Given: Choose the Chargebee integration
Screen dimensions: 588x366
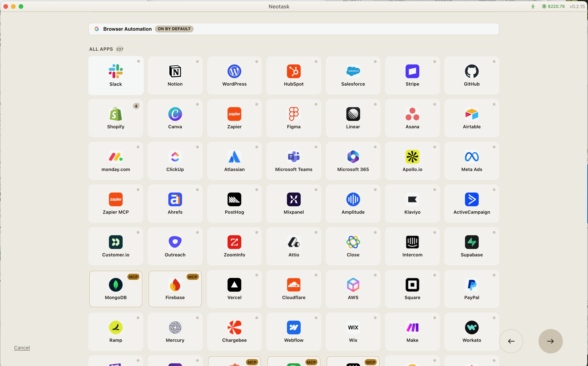Looking at the screenshot, I should (x=234, y=332).
